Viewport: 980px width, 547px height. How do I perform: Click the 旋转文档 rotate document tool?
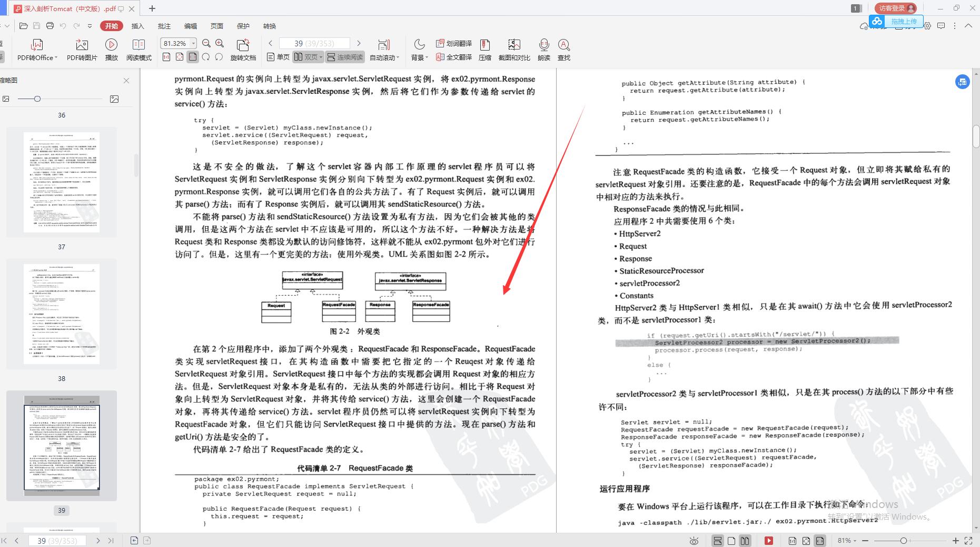[x=243, y=50]
